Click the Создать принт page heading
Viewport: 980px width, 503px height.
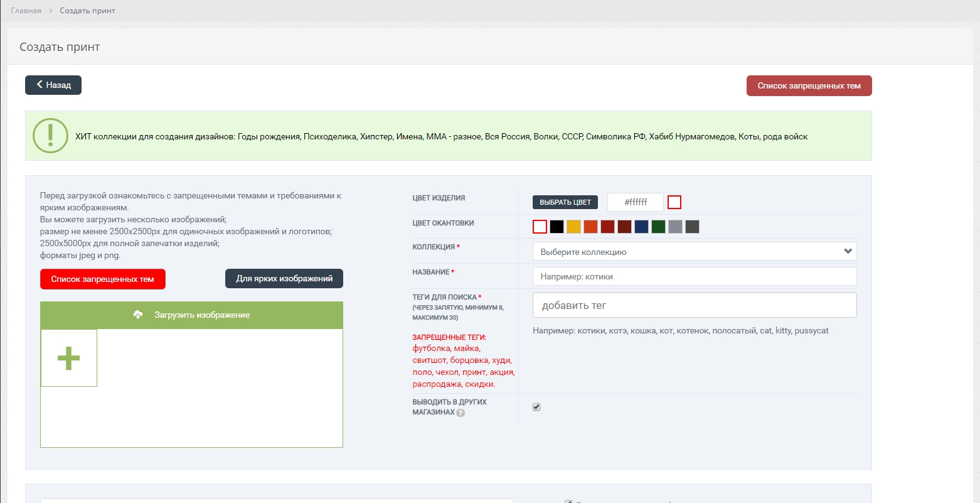point(60,47)
